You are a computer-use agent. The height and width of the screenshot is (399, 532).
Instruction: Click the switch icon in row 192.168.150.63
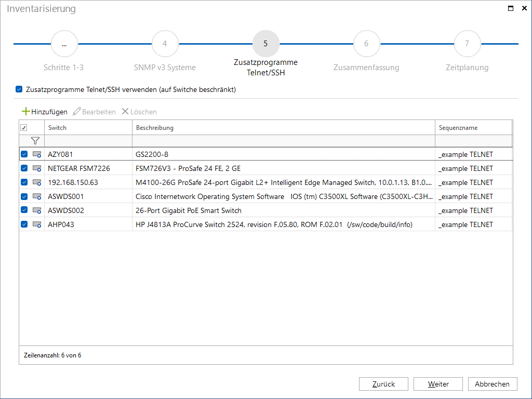pyautogui.click(x=37, y=182)
